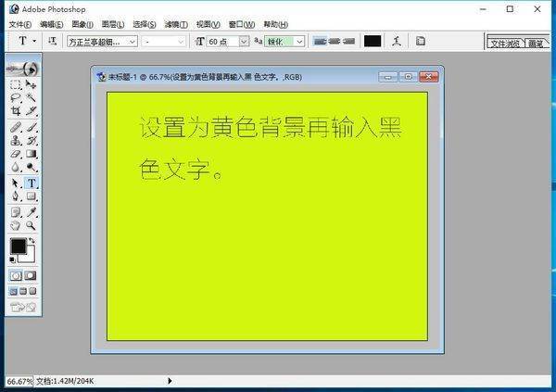Image resolution: width=556 pixels, height=392 pixels.
Task: Open the 文件(F) menu
Action: click(x=20, y=24)
